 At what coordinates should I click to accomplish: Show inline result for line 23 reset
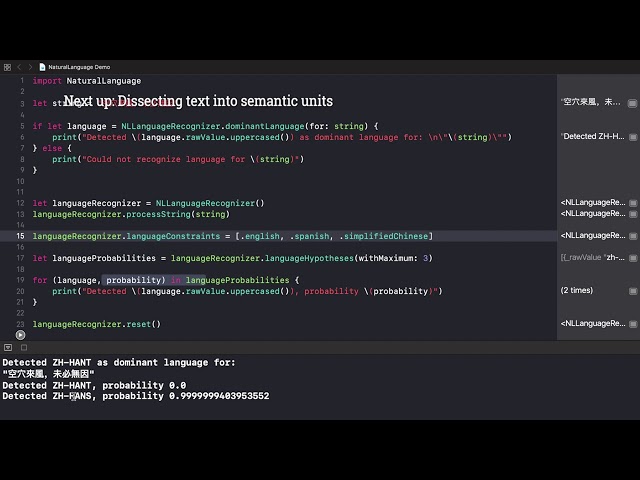(x=633, y=324)
